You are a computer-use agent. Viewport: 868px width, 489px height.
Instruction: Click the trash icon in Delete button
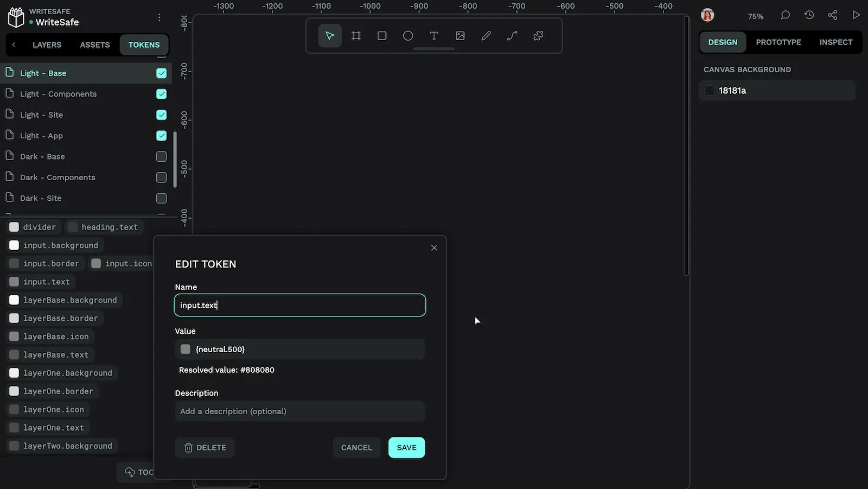188,448
